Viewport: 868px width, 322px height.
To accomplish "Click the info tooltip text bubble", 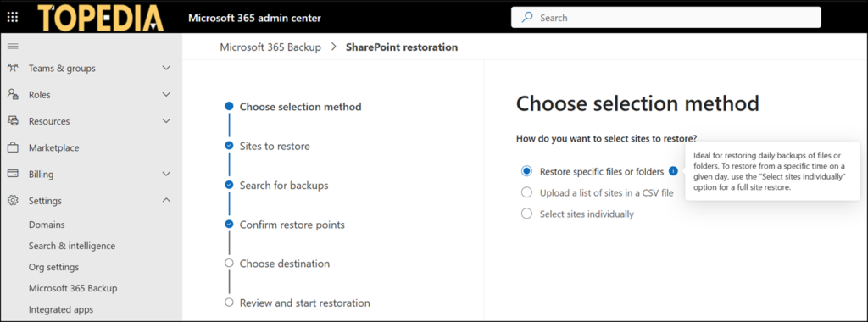I will pyautogui.click(x=772, y=171).
